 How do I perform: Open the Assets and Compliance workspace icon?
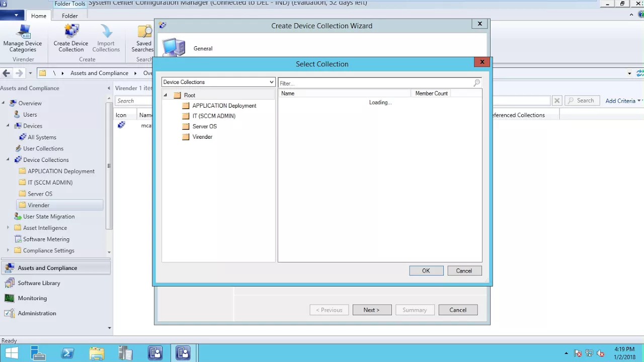9,268
